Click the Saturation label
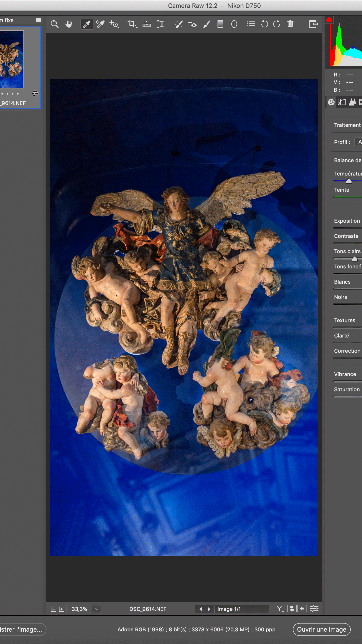 347,389
